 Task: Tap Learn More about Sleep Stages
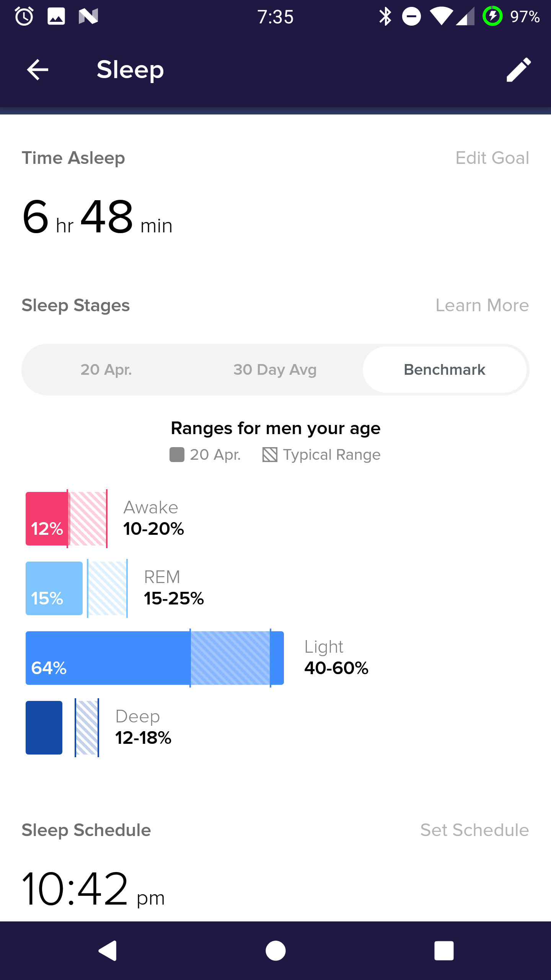(x=482, y=305)
